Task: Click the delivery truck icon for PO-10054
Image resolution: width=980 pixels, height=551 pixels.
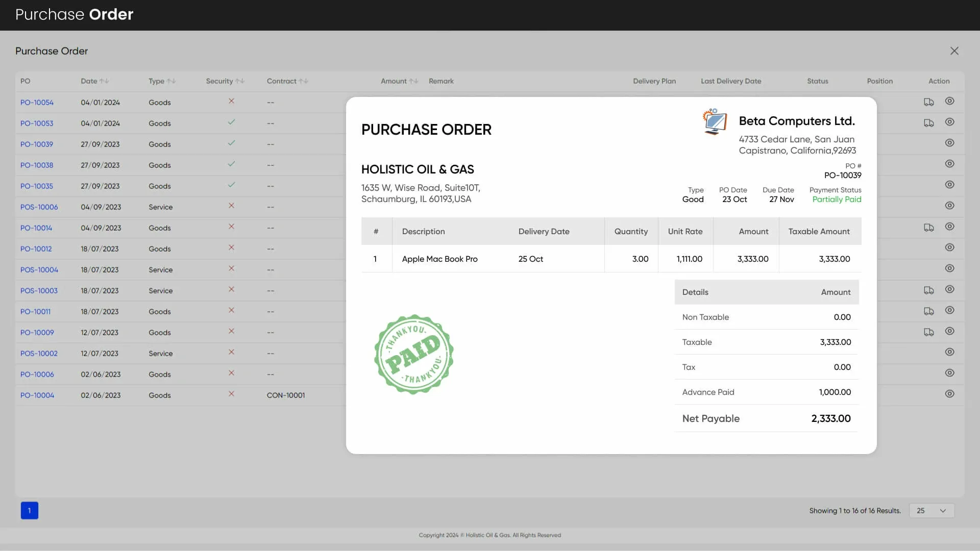Action: click(928, 102)
